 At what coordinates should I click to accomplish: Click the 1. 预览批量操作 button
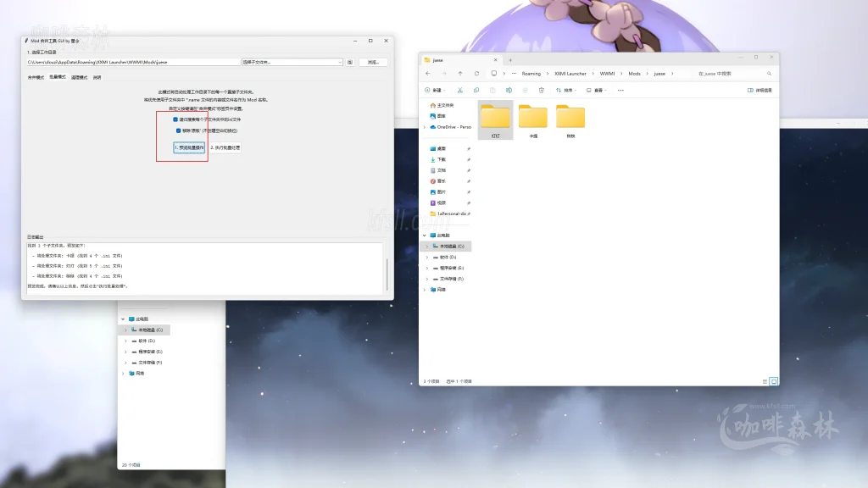190,147
